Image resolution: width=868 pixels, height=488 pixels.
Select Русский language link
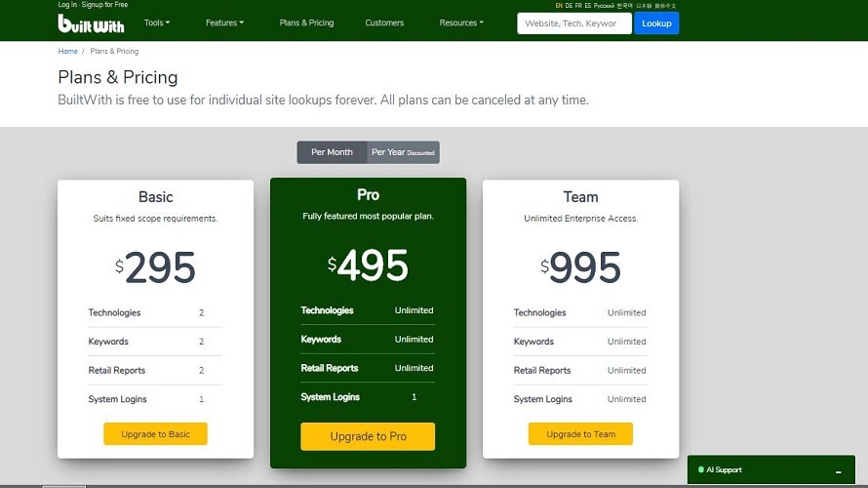[x=604, y=6]
